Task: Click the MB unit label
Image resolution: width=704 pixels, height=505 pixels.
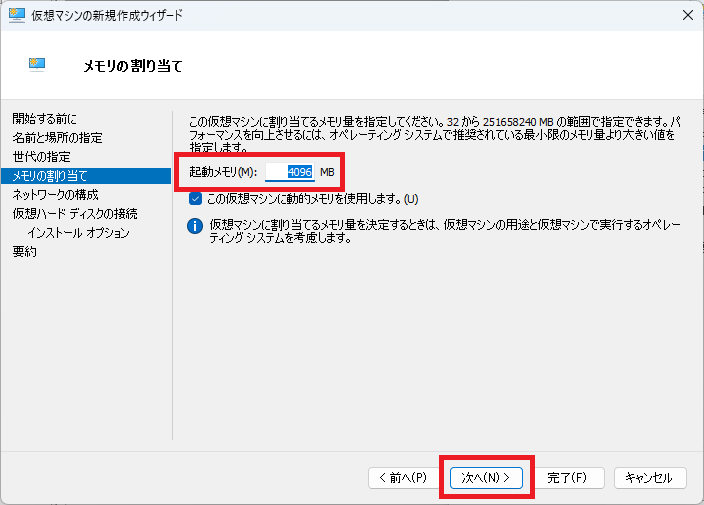Action: [327, 172]
